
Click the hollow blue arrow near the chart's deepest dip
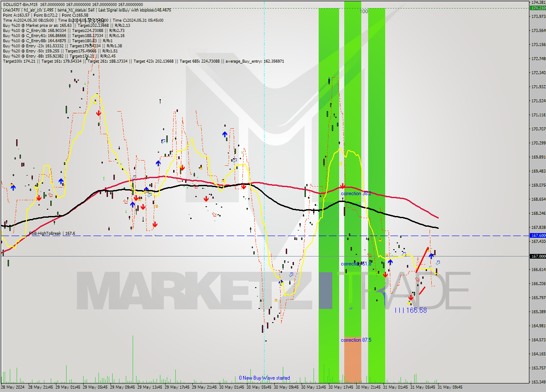tap(291, 274)
